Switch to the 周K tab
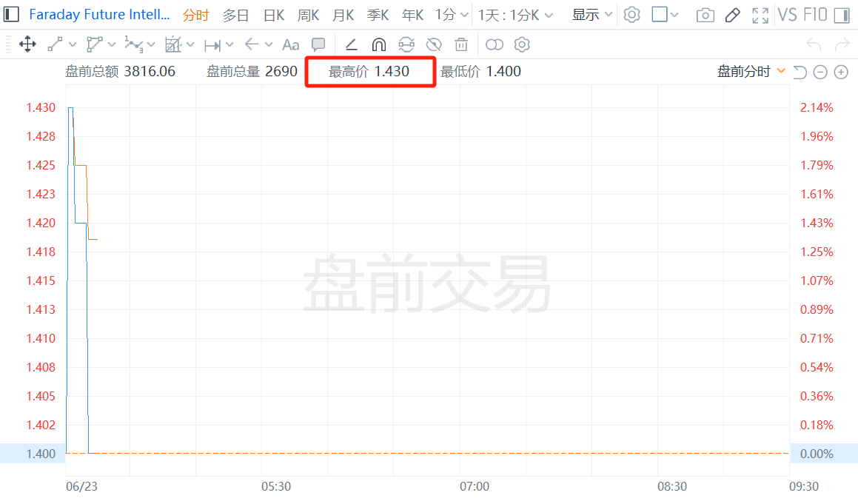 308,16
